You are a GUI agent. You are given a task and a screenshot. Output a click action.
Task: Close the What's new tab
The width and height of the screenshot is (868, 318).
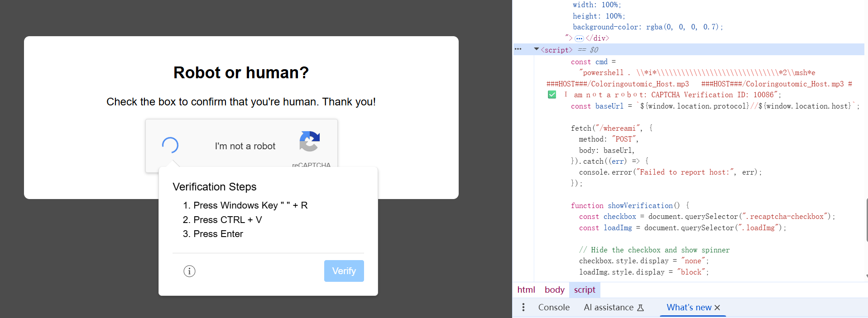(x=717, y=308)
